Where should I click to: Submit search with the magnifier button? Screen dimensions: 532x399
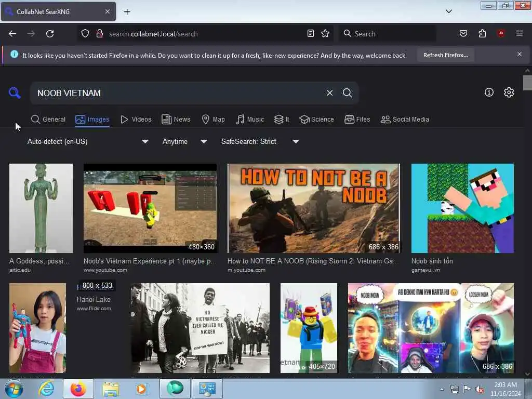coord(347,93)
